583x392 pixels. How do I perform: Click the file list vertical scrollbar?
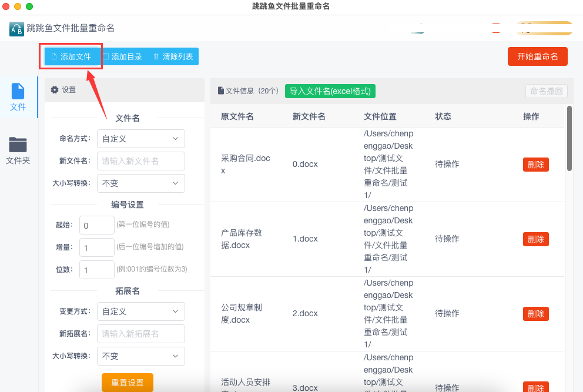click(x=569, y=138)
